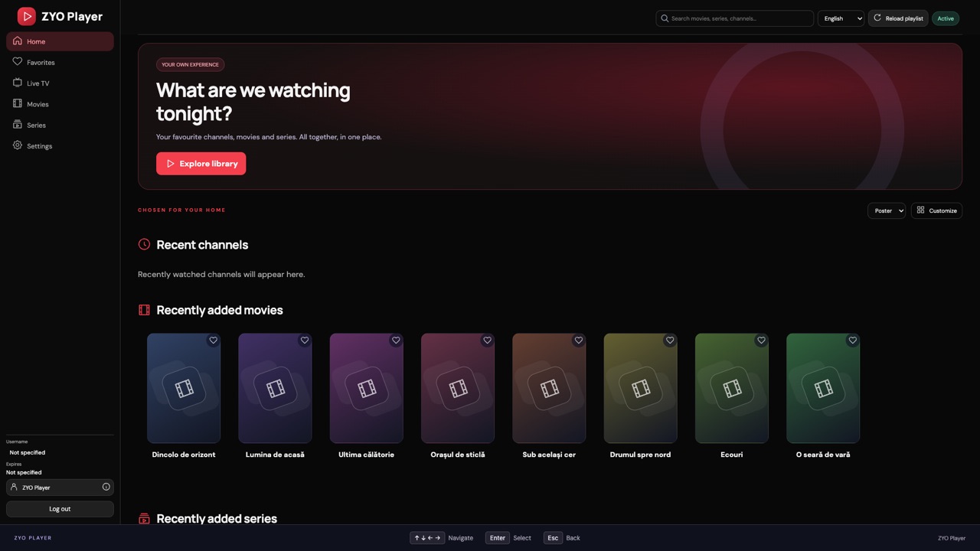Toggle heart on Drumul spre nord
The width and height of the screenshot is (980, 551).
[x=670, y=341]
